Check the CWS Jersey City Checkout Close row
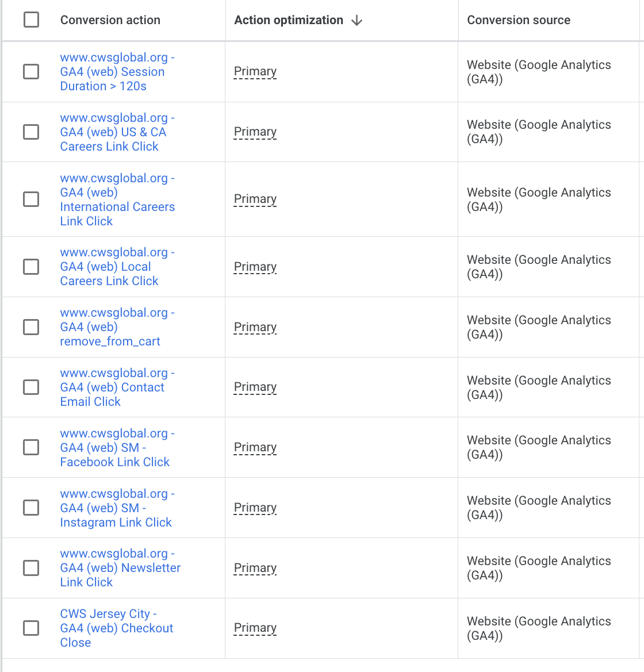Viewport: 644px width, 672px height. 31,628
